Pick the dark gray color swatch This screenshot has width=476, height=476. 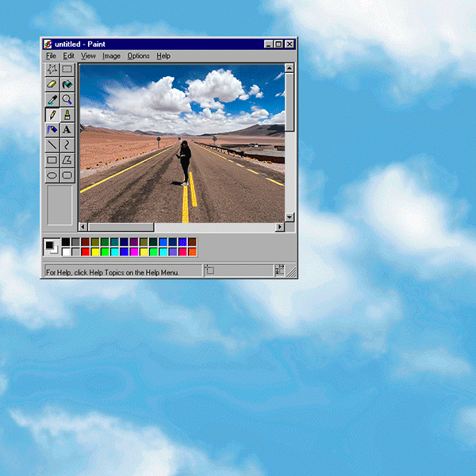click(x=75, y=242)
